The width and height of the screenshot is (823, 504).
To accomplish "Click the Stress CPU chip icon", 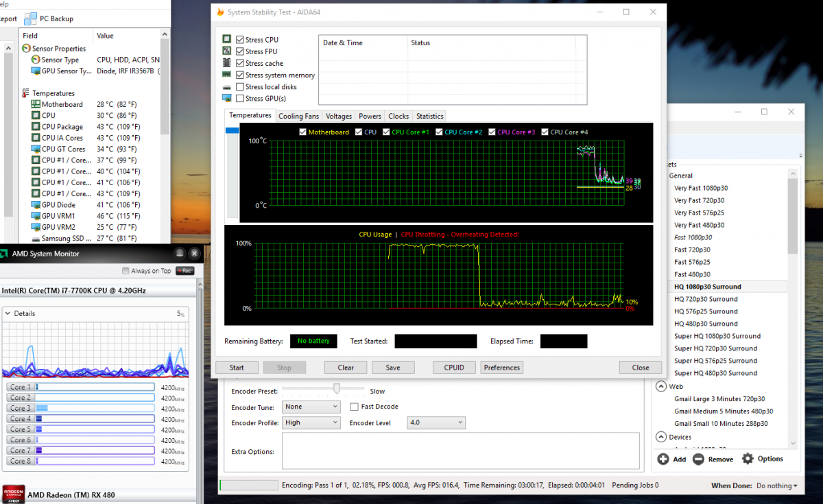I will (227, 40).
